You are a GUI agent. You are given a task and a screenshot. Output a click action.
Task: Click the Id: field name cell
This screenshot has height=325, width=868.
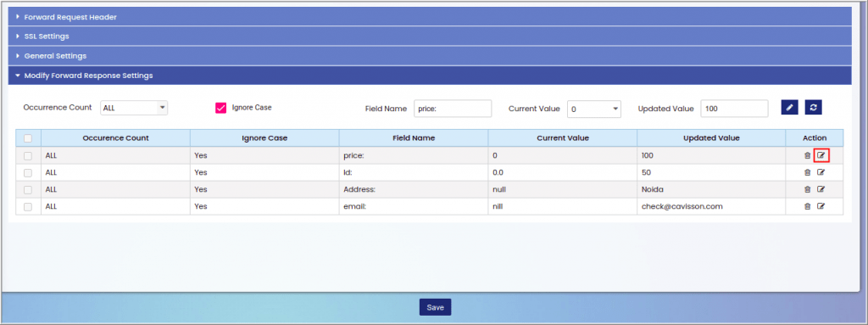pos(414,172)
